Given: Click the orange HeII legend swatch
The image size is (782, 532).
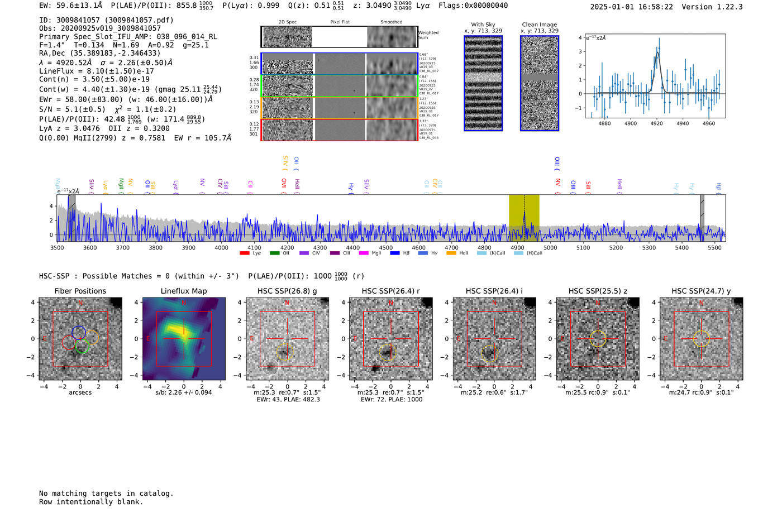Looking at the screenshot, I should pos(451,253).
